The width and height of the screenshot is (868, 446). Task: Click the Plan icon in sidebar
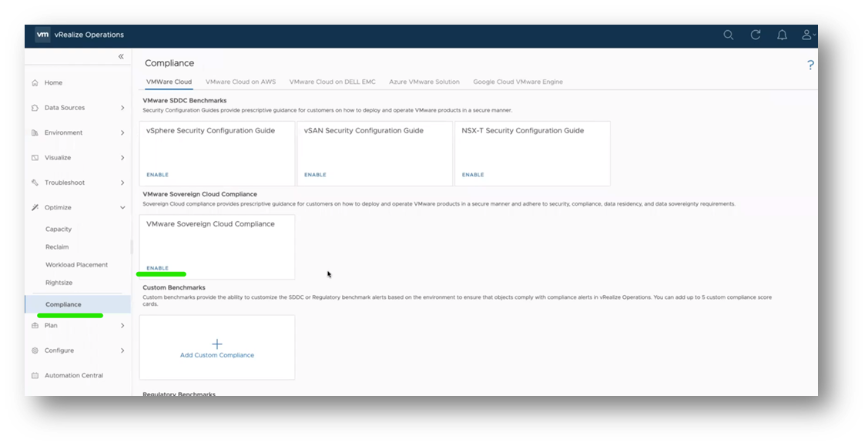[35, 325]
